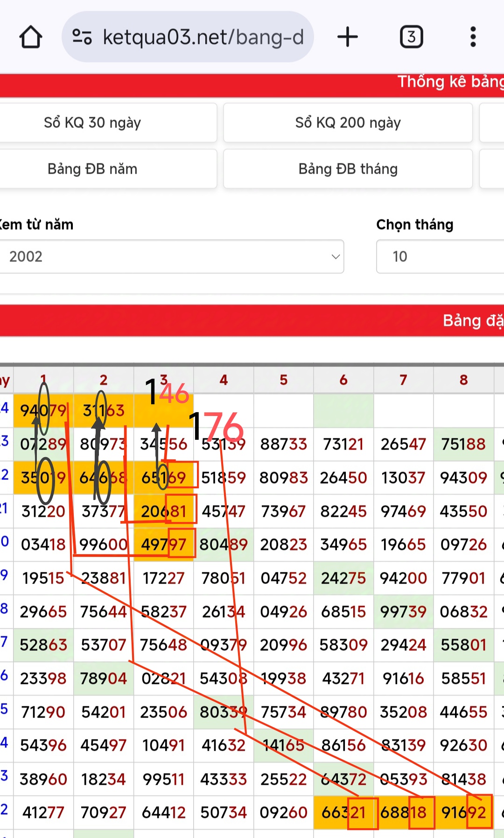The height and width of the screenshot is (838, 504).
Task: Select cell 94309
Action: click(463, 478)
